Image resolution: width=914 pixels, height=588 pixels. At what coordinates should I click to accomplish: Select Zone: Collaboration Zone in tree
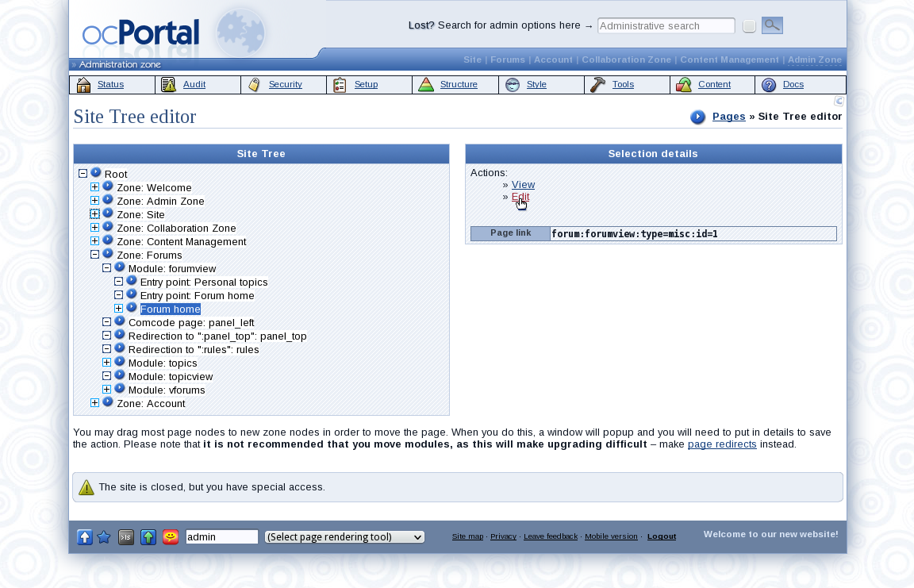coord(176,228)
